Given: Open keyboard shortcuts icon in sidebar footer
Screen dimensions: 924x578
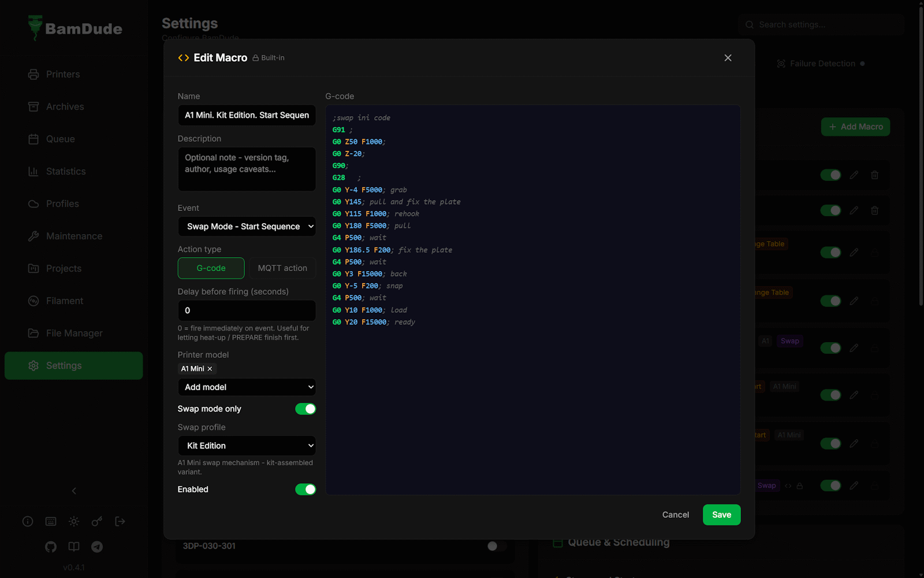Looking at the screenshot, I should [x=51, y=521].
